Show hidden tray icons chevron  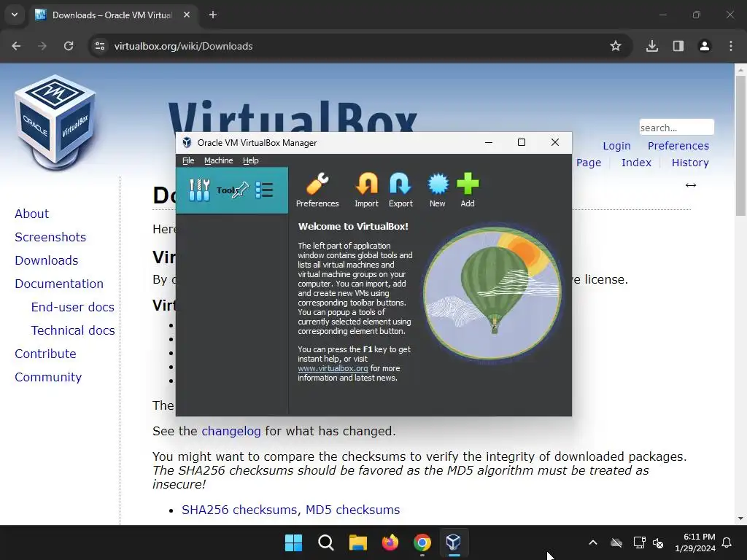pyautogui.click(x=593, y=542)
